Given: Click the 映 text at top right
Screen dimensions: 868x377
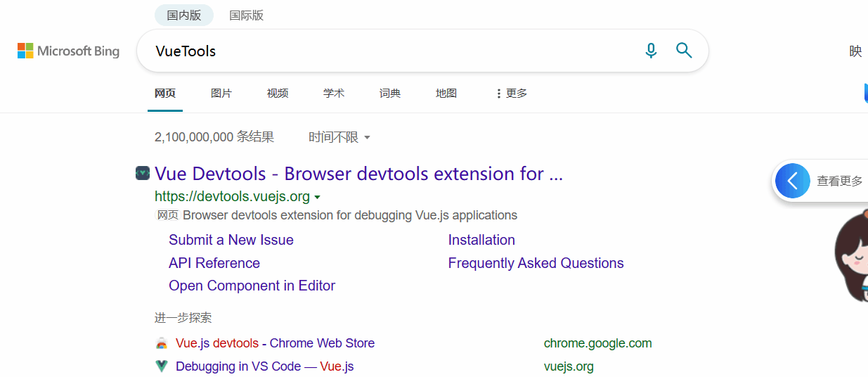Looking at the screenshot, I should [855, 51].
